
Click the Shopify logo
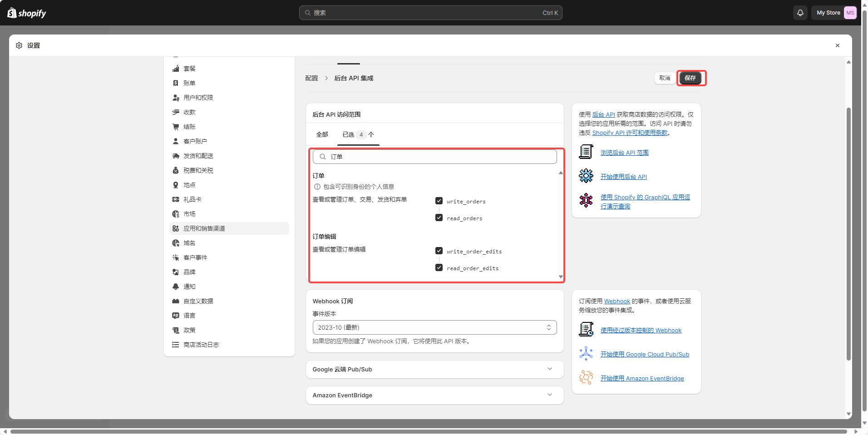(x=27, y=13)
